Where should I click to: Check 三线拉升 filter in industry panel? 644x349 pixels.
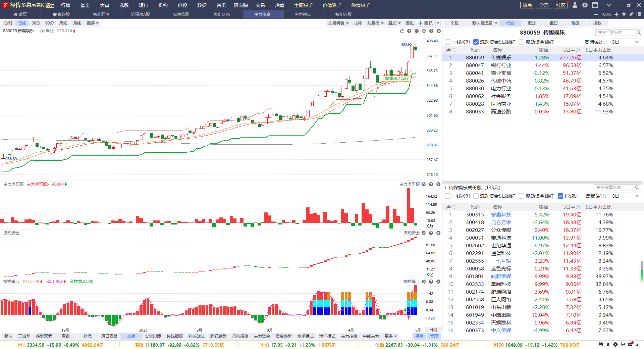[x=448, y=42]
